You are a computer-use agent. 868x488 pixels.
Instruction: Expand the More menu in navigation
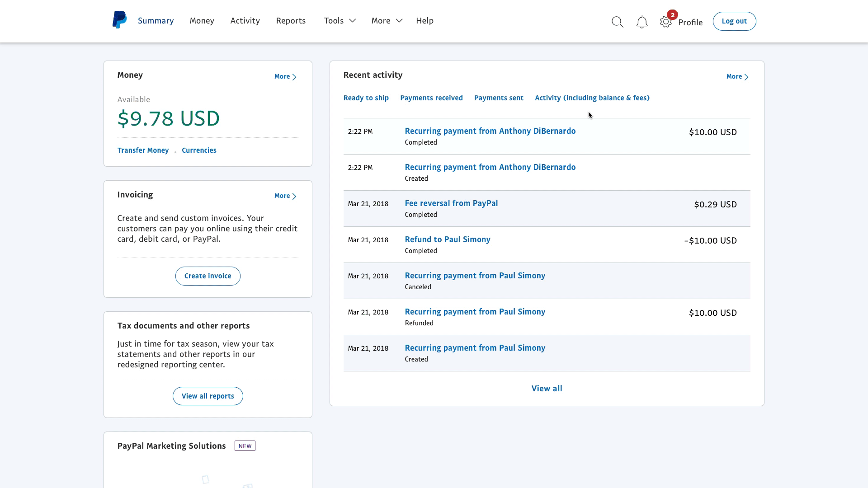pos(387,21)
